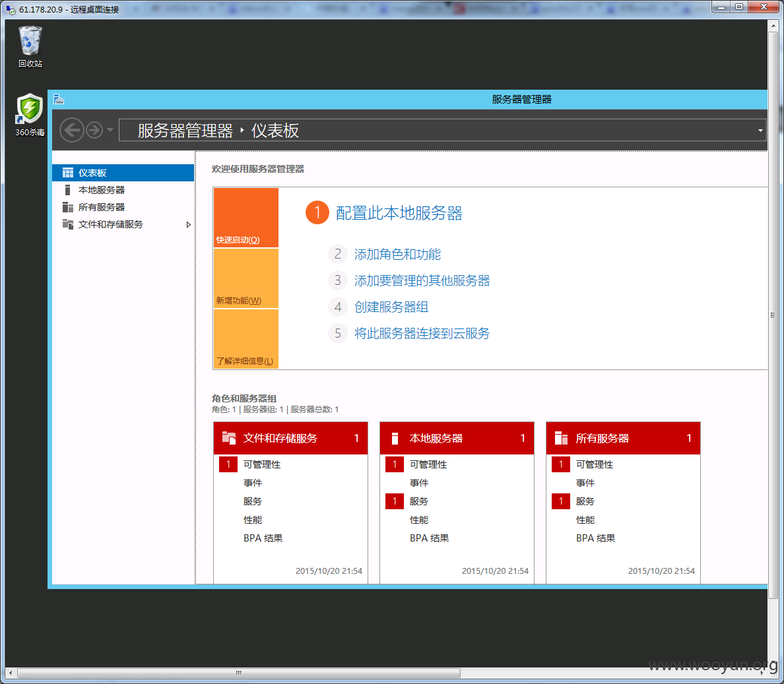Maximize the remote desktop connection window
Screen dimensions: 784x684
pos(738,7)
